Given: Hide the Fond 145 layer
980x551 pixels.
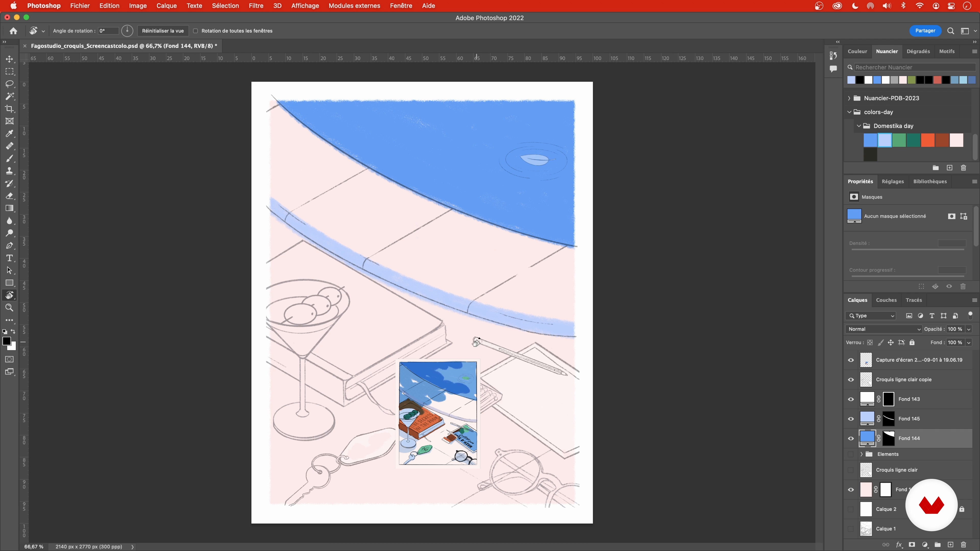Looking at the screenshot, I should pyautogui.click(x=851, y=419).
